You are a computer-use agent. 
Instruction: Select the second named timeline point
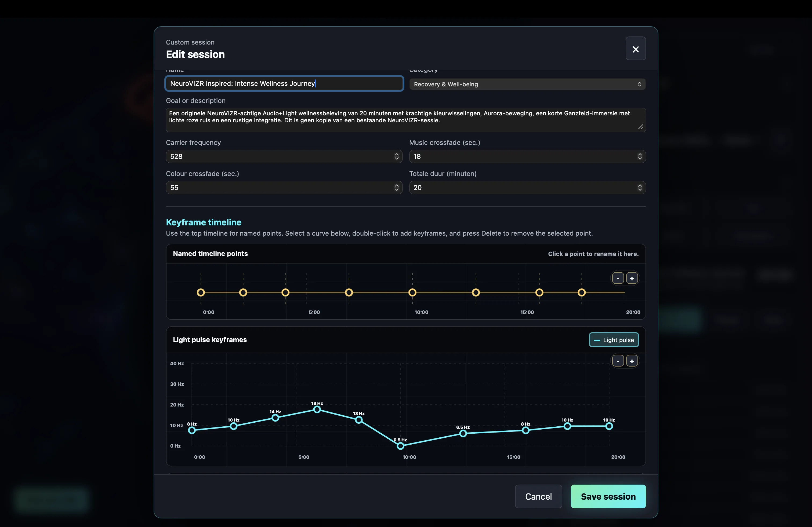[x=243, y=292]
